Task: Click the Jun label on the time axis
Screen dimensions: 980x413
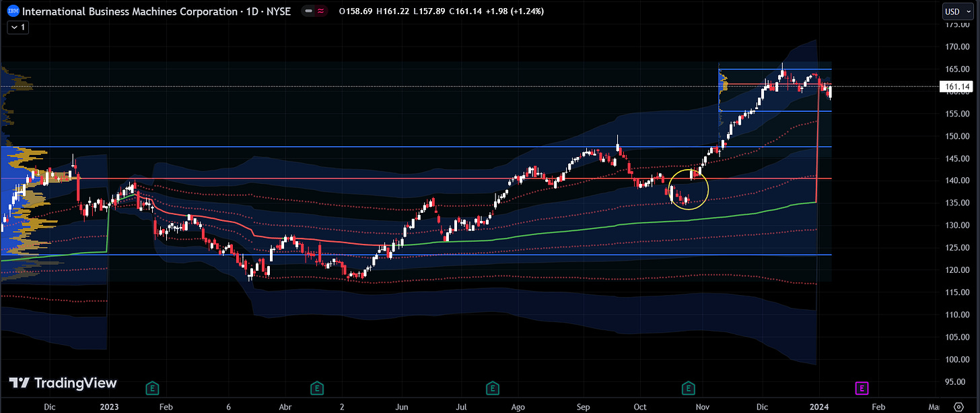Action: point(402,407)
